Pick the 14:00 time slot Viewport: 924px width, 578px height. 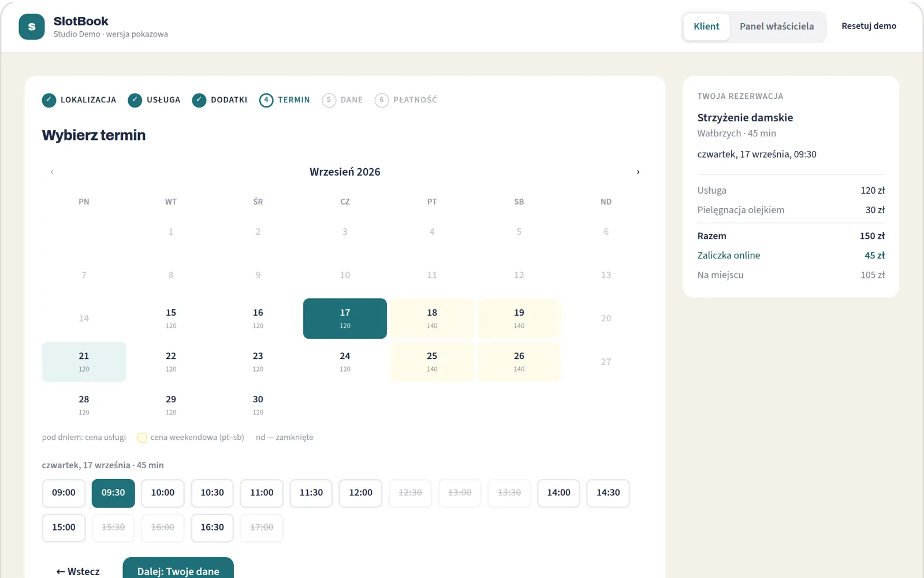tap(558, 493)
